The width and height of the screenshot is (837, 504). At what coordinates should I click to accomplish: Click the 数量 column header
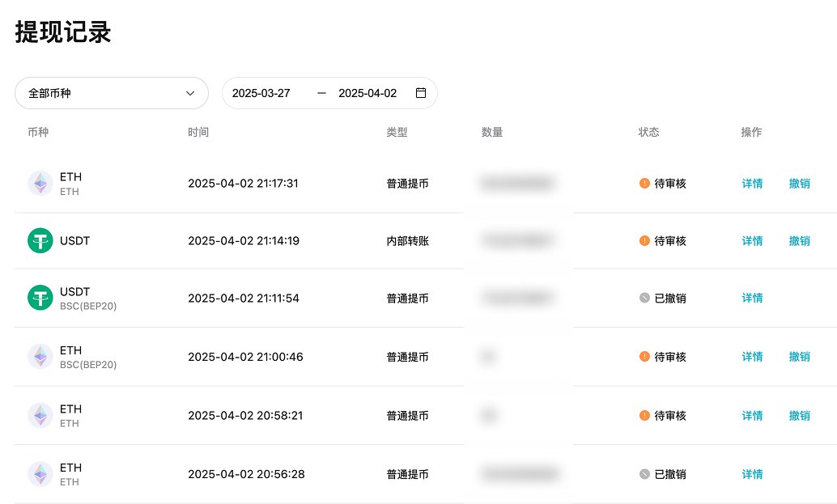pos(493,132)
